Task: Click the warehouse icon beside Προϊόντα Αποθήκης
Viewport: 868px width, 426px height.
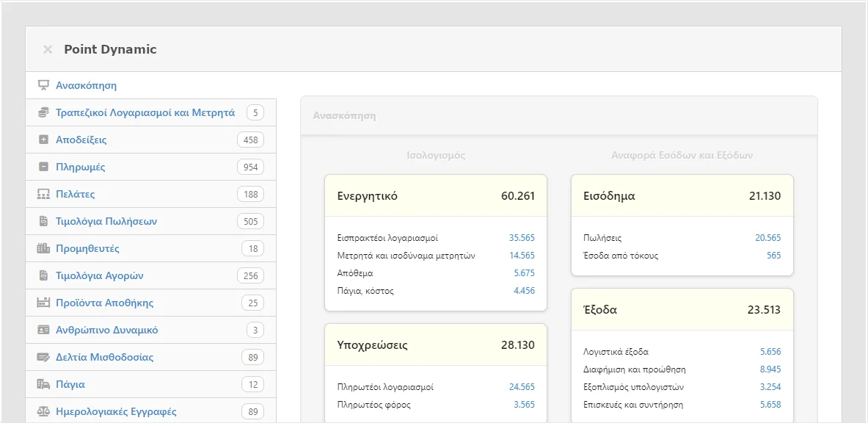Action: (x=43, y=303)
